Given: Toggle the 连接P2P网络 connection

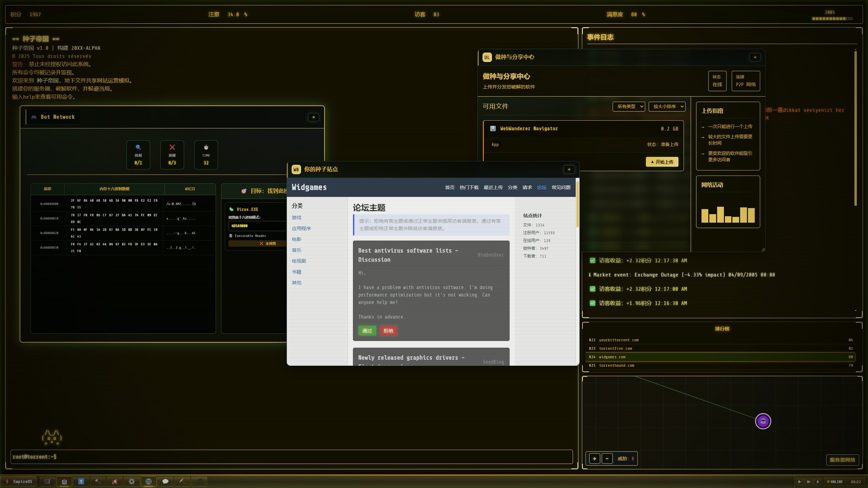Looking at the screenshot, I should pyautogui.click(x=745, y=81).
